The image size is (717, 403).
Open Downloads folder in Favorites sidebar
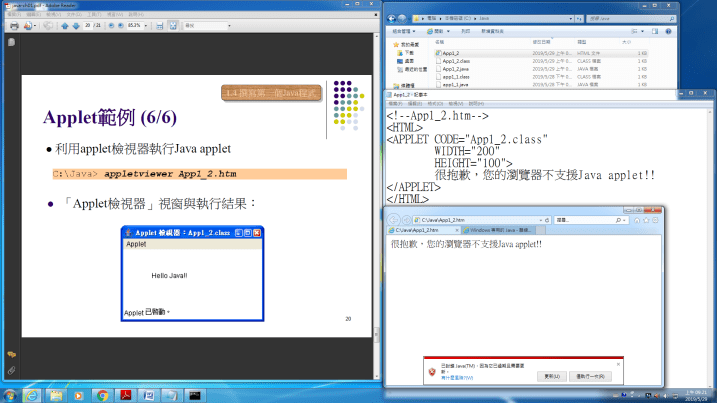(410, 52)
